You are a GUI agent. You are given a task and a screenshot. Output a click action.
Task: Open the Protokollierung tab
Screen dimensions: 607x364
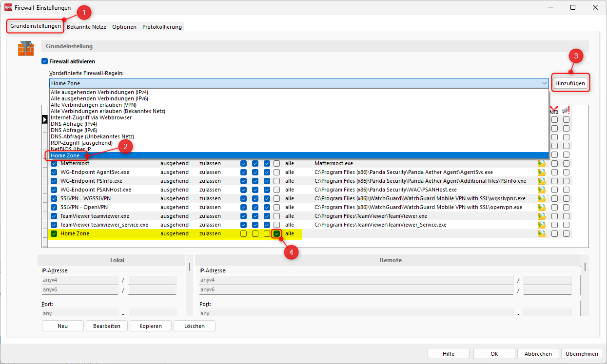pyautogui.click(x=162, y=27)
